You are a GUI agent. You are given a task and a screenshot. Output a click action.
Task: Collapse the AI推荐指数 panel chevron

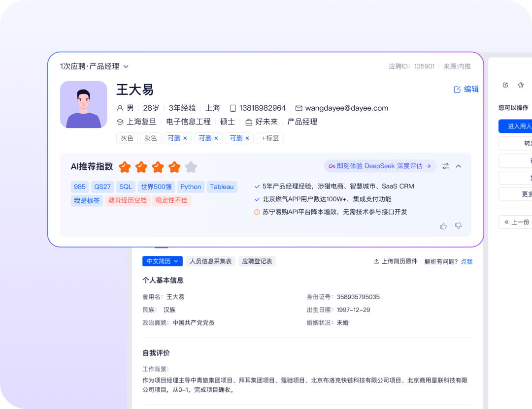click(x=459, y=166)
